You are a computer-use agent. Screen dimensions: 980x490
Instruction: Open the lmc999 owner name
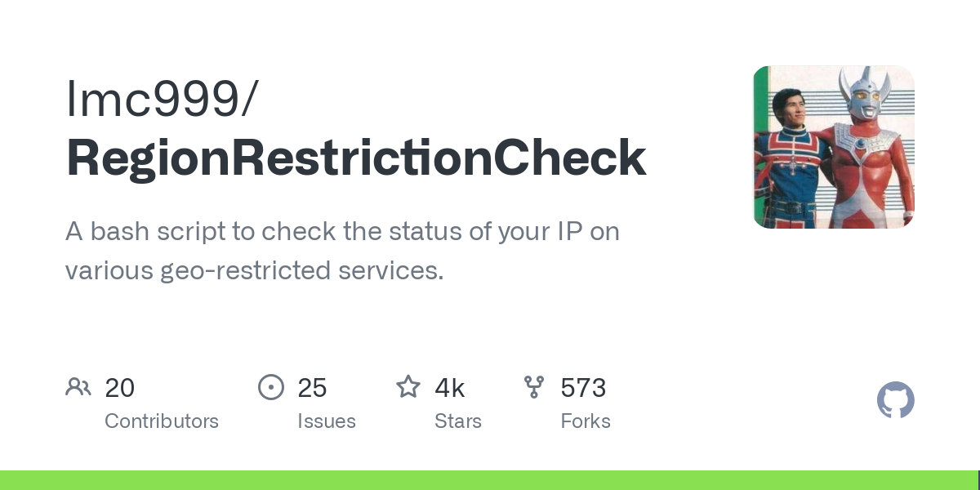[x=162, y=99]
